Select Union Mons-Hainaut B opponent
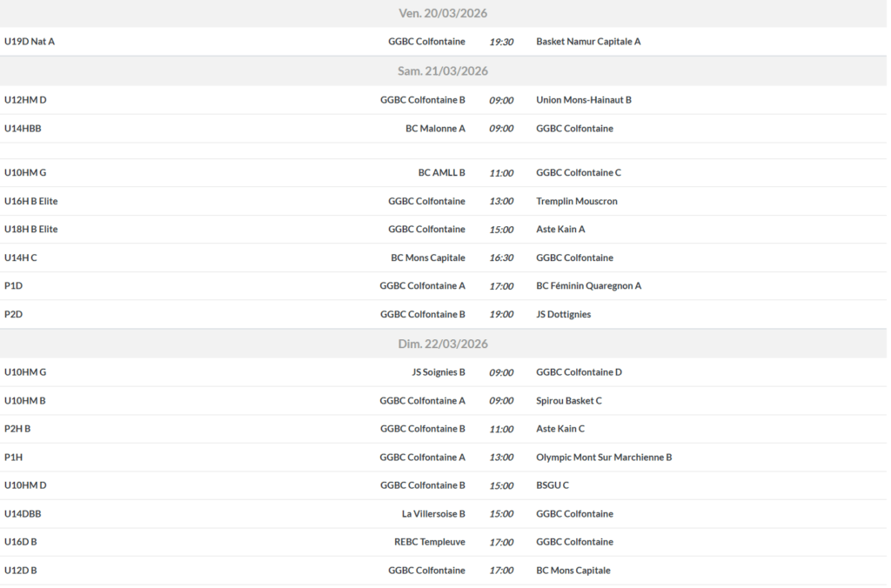 [x=584, y=100]
